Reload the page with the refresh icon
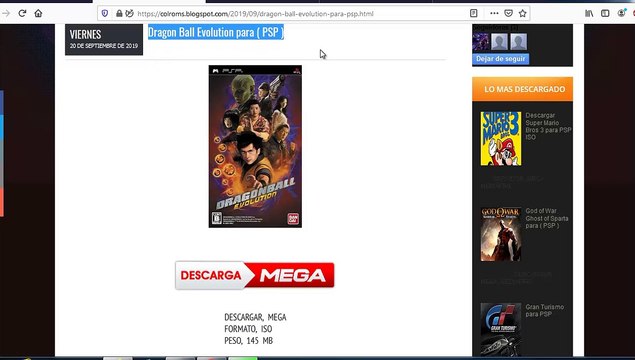This screenshot has width=635, height=360. (x=22, y=13)
